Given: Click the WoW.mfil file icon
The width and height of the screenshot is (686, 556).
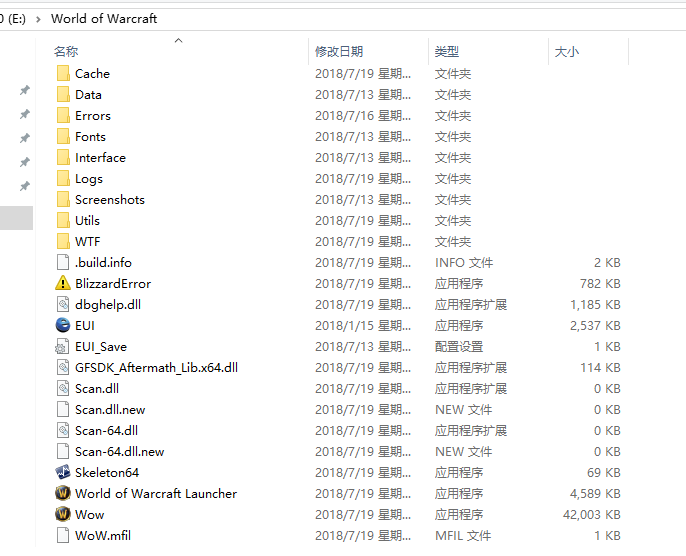Looking at the screenshot, I should click(63, 535).
